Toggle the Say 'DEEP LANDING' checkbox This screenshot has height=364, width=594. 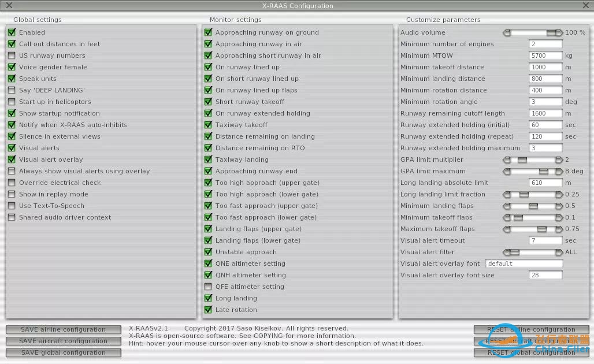[12, 91]
